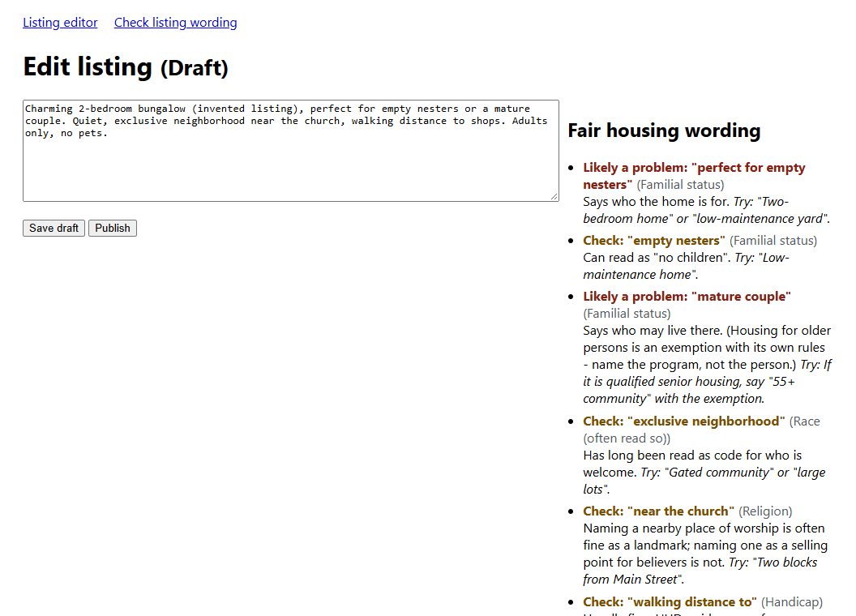Viewport: 856px width, 616px height.
Task: Select the Likely a problem: "mature couple" flag
Action: (687, 297)
